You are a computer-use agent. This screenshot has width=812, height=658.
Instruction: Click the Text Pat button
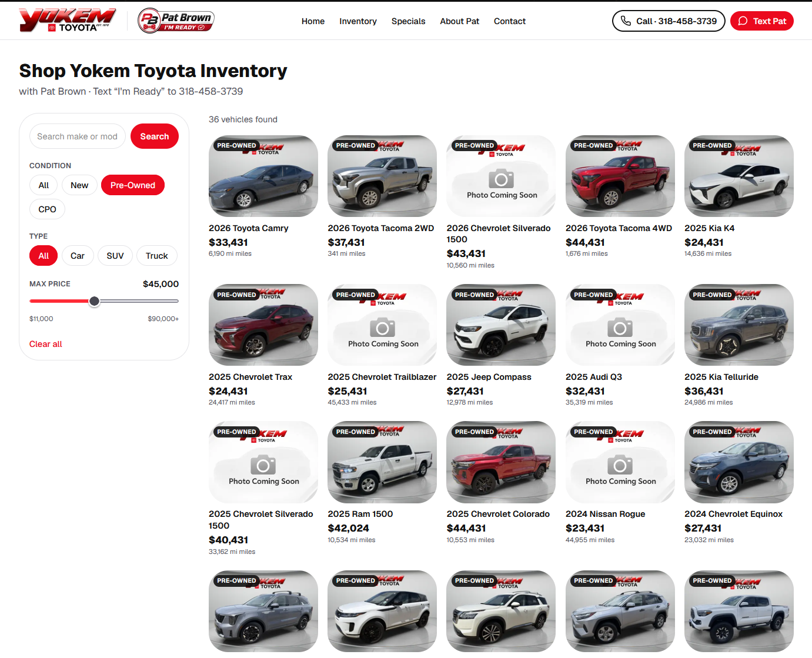[x=762, y=21]
